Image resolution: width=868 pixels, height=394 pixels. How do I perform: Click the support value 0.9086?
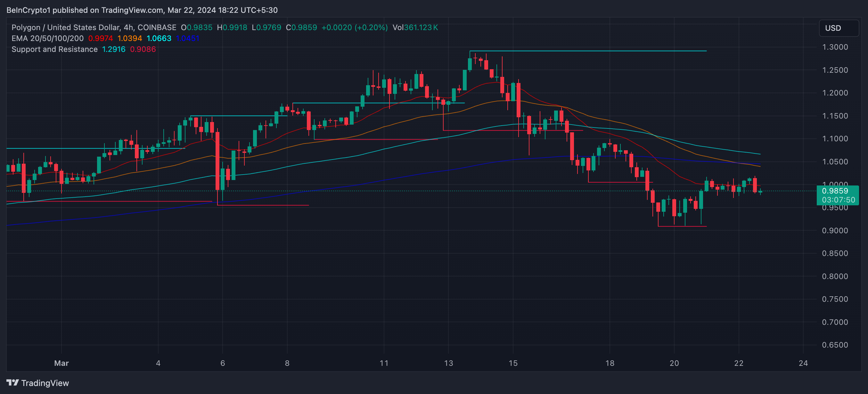pos(143,50)
